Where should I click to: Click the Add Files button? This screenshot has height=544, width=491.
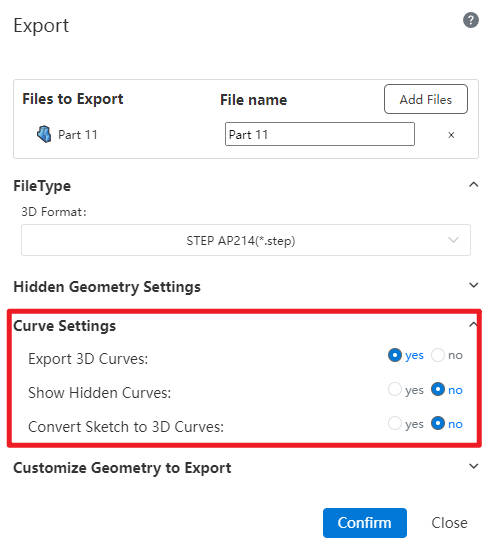click(425, 99)
